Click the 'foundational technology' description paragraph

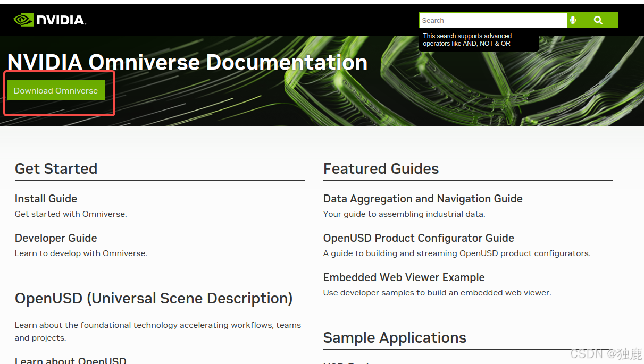click(158, 332)
